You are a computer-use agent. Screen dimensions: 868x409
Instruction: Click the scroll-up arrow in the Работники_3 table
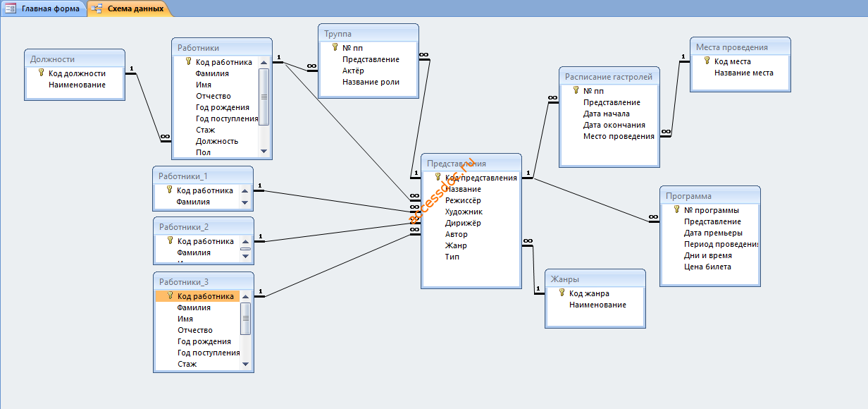click(245, 296)
